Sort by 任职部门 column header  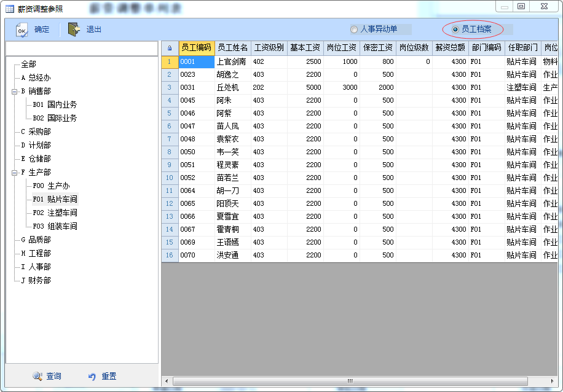click(x=523, y=48)
